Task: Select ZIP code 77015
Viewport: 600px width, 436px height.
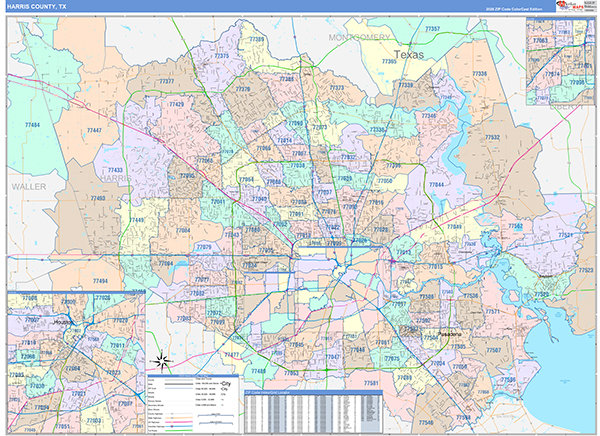Action: (435, 266)
